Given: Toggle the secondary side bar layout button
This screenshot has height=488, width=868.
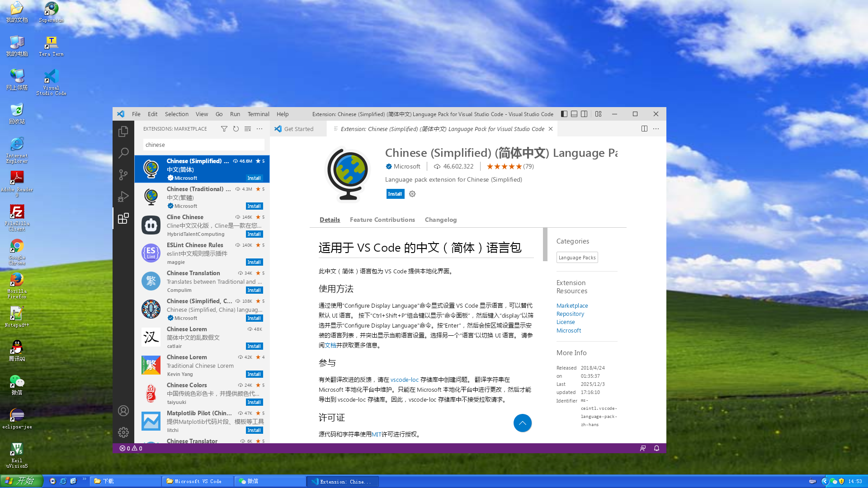Looking at the screenshot, I should pos(584,114).
